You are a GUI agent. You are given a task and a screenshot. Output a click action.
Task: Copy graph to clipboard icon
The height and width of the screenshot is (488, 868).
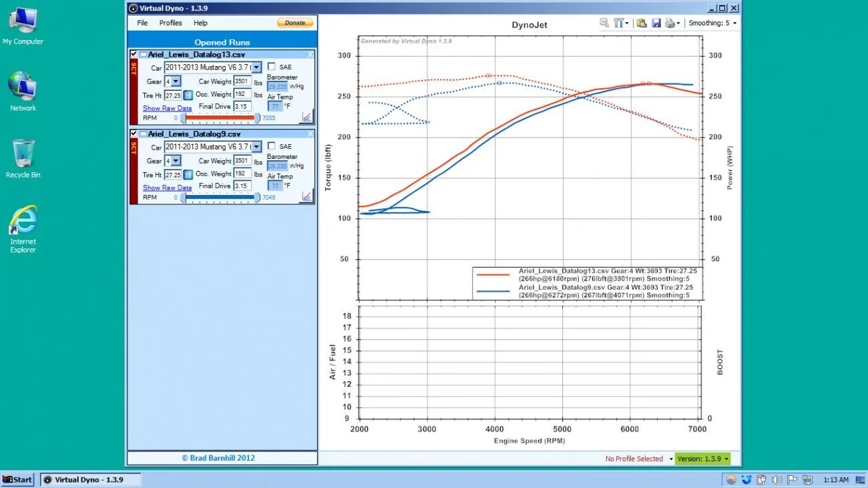[x=642, y=23]
